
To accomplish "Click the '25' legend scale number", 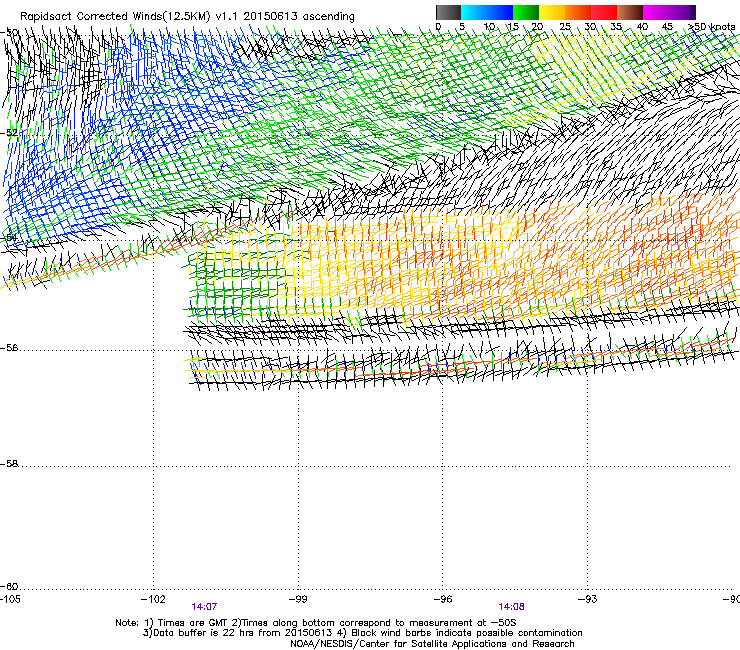I will [x=565, y=26].
